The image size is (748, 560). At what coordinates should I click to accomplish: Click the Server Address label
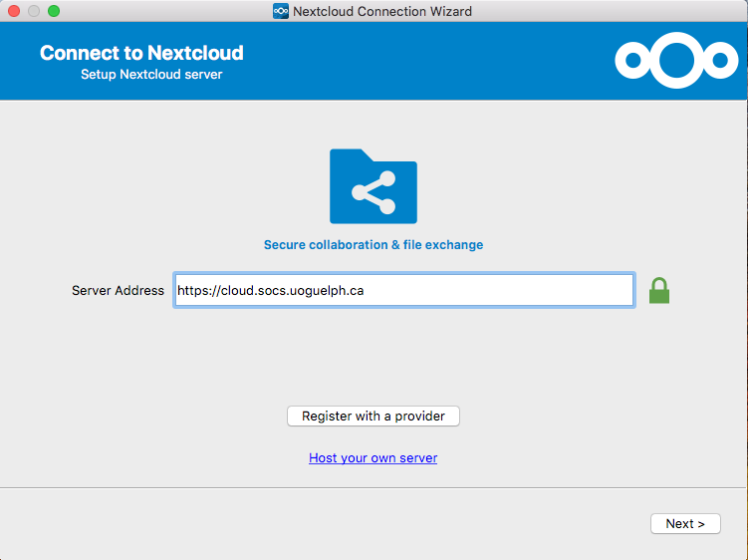118,291
